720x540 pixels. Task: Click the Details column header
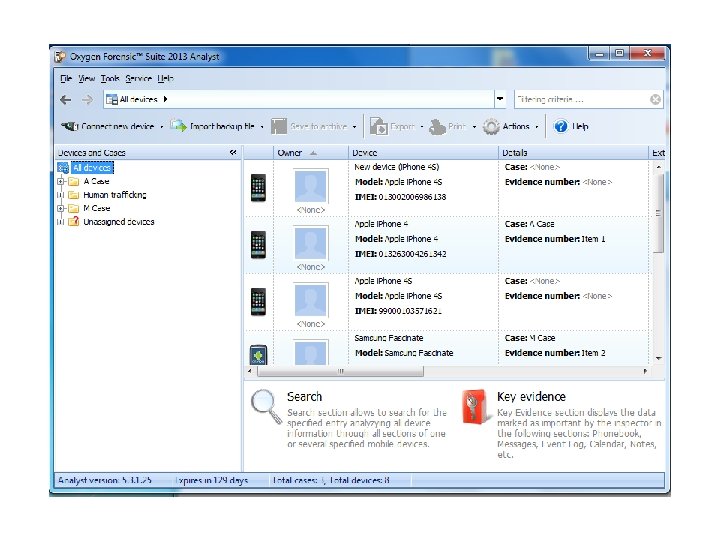(573, 153)
